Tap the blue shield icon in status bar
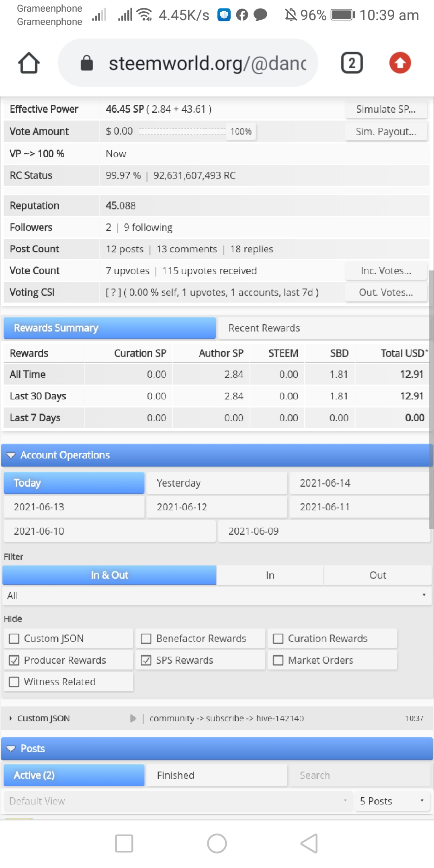The height and width of the screenshot is (868, 434). [224, 15]
